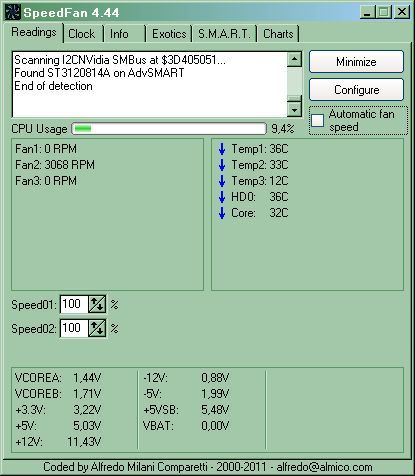The width and height of the screenshot is (415, 476).
Task: Click the Speed01 up/down stepper
Action: click(x=97, y=304)
